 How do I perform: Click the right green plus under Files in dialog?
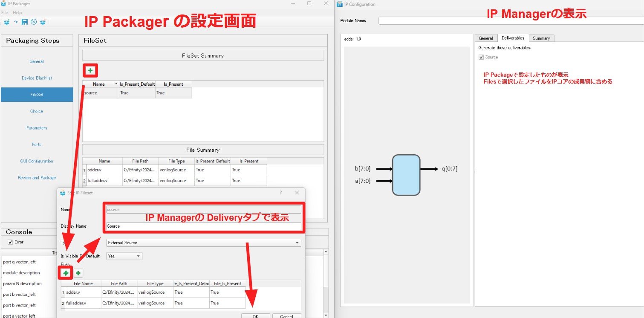[x=78, y=273]
